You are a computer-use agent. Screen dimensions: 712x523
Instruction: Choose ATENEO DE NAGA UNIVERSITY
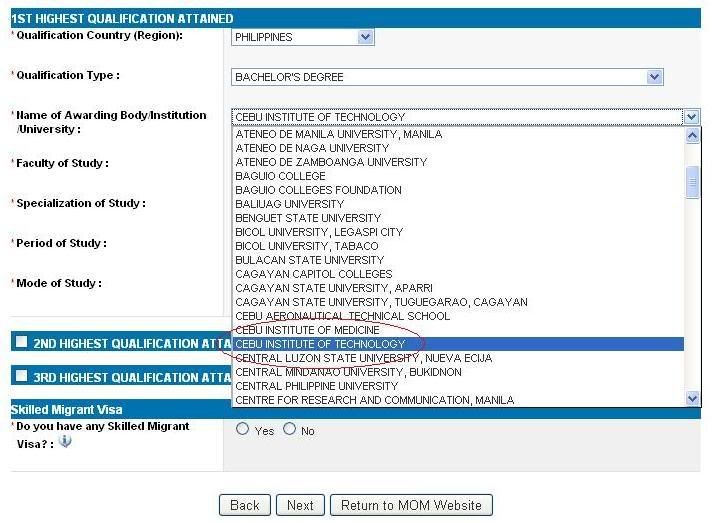coord(458,148)
